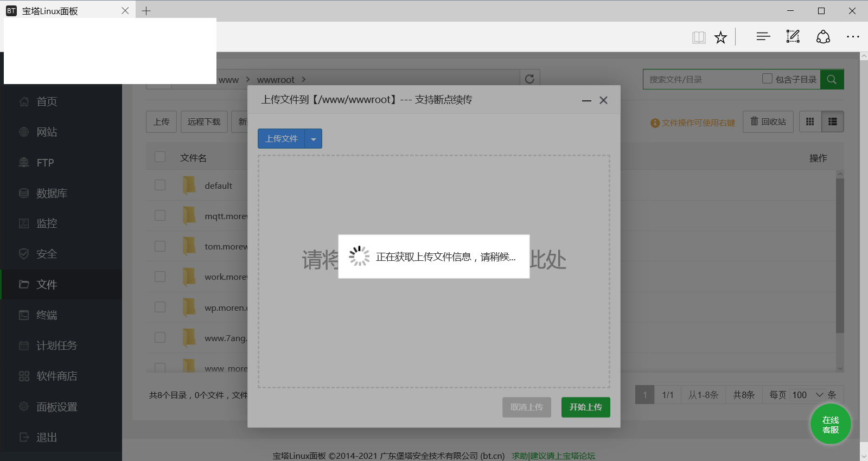Click the 远程下载 button
The width and height of the screenshot is (868, 461).
coord(204,122)
